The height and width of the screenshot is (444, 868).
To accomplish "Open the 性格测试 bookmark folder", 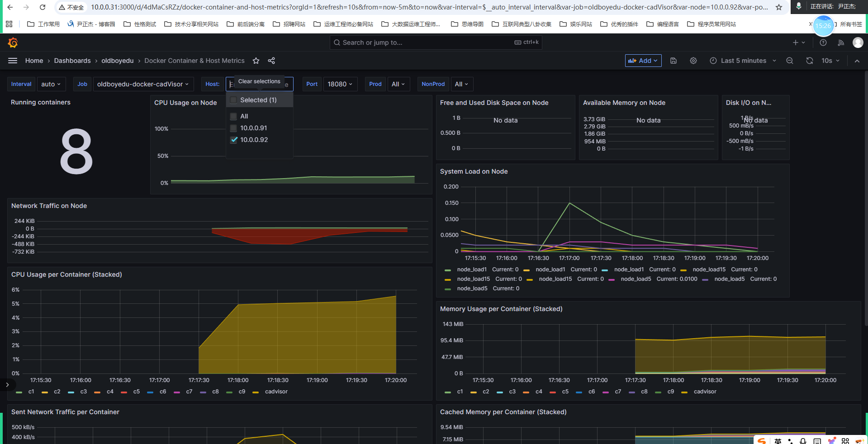I will pos(140,24).
